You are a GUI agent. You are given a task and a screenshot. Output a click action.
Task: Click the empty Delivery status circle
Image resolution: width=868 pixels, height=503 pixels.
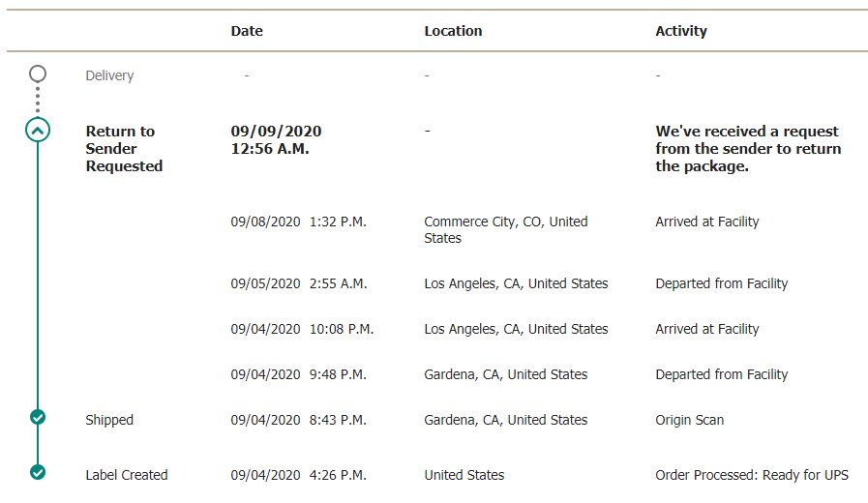point(38,74)
